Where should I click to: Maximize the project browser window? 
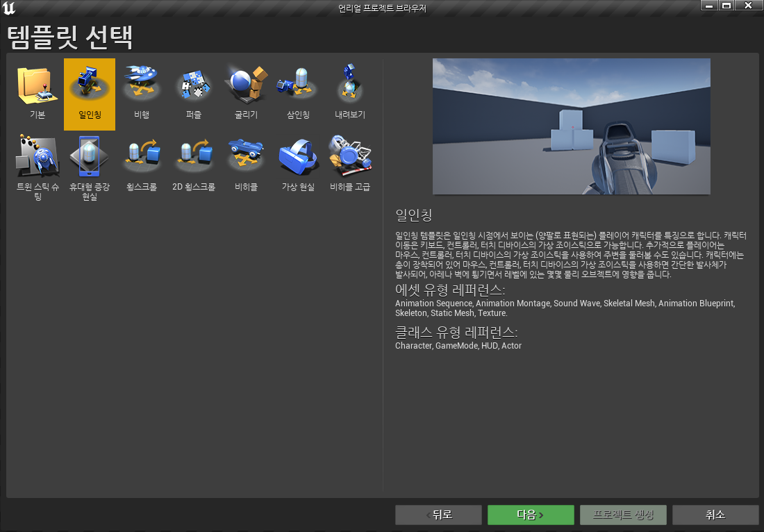pyautogui.click(x=726, y=6)
